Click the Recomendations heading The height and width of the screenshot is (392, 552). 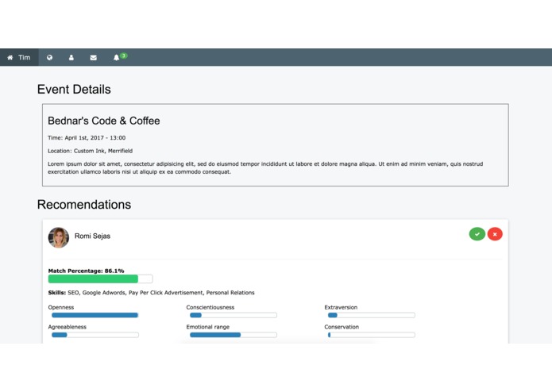coord(84,205)
